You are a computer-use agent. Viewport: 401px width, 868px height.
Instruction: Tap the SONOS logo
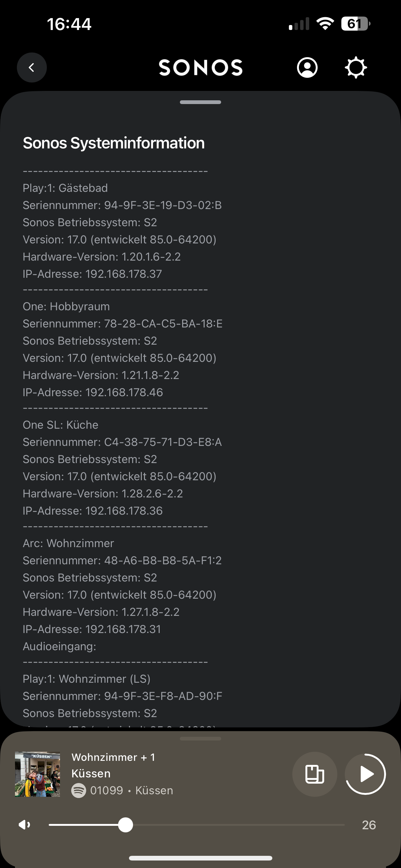tap(201, 67)
